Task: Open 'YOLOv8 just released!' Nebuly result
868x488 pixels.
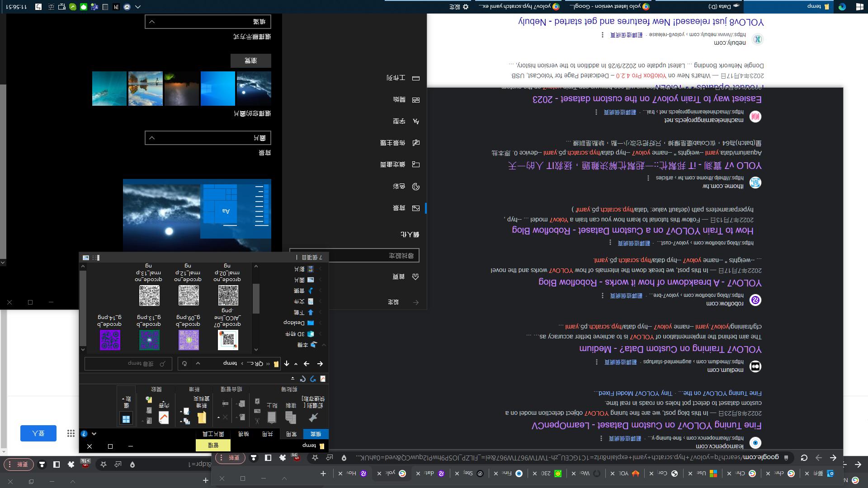Action: [x=641, y=22]
